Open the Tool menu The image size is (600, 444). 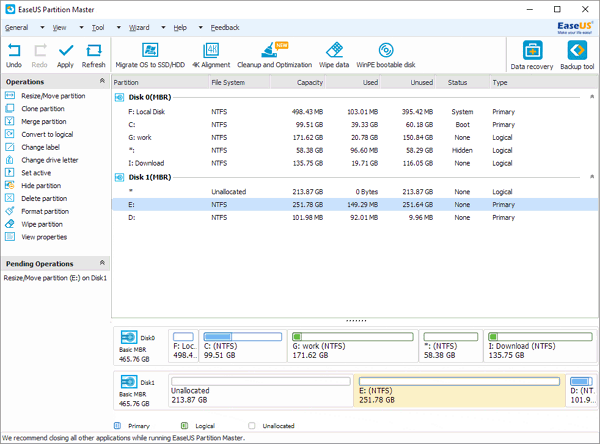(98, 28)
